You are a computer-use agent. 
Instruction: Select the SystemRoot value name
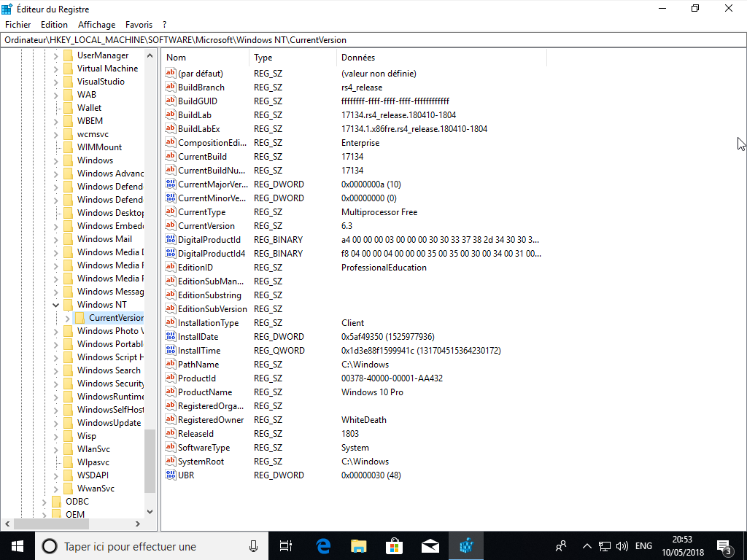click(x=201, y=461)
